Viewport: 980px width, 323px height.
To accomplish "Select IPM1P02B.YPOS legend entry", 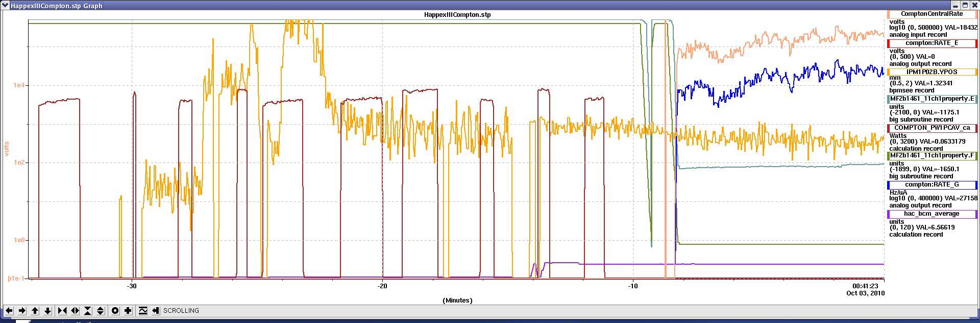I will pyautogui.click(x=932, y=72).
